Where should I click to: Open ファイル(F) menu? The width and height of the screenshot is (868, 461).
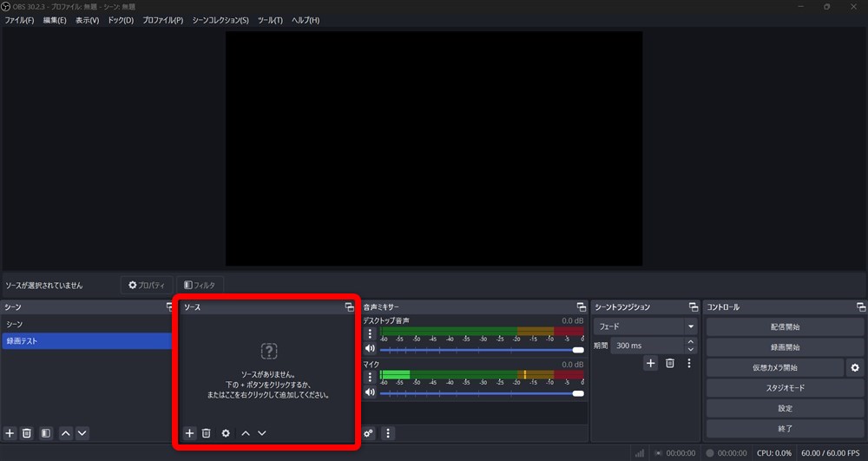[19, 21]
